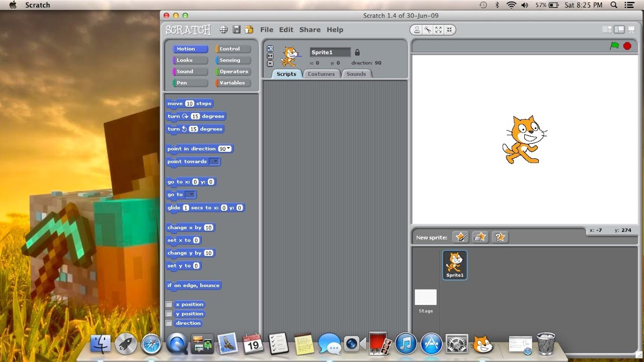The image size is (644, 362).
Task: Click the language globe icon
Action: point(224,30)
